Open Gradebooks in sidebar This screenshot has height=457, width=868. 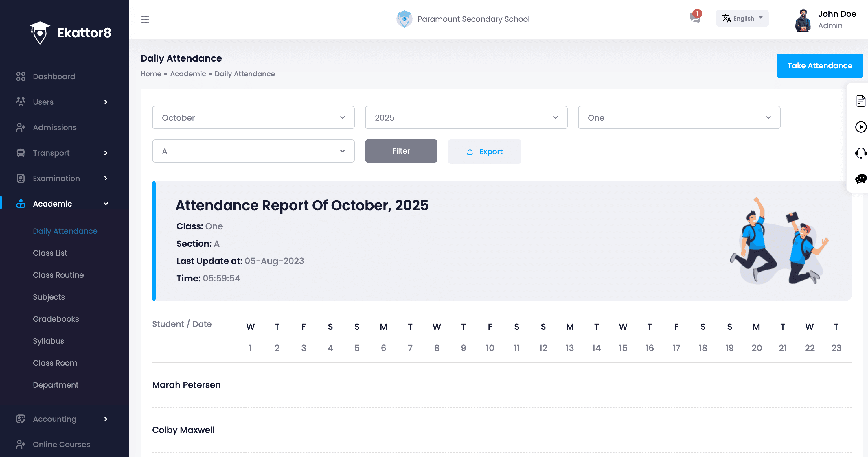pyautogui.click(x=56, y=319)
